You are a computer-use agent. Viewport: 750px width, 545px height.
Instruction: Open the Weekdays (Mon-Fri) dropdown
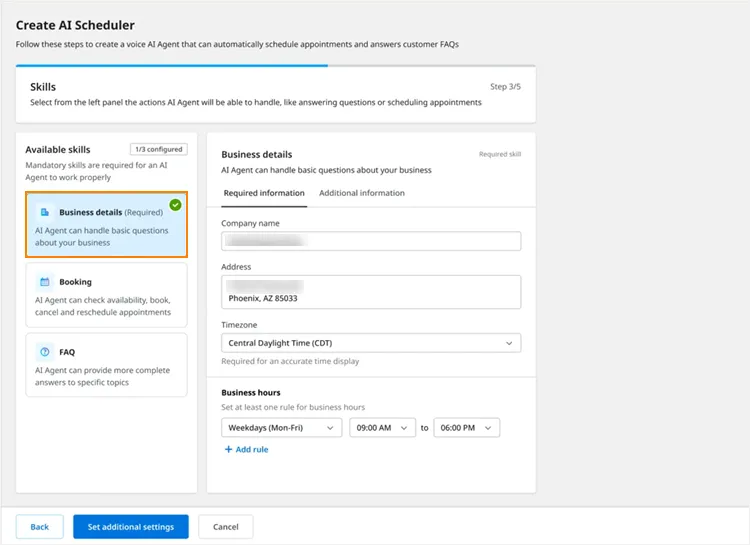point(281,428)
